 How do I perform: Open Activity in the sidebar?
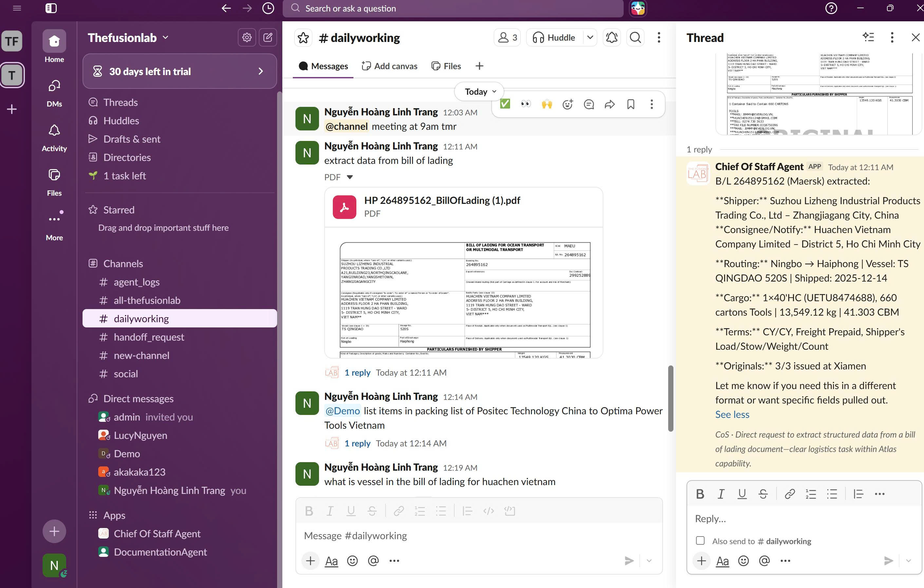click(54, 138)
